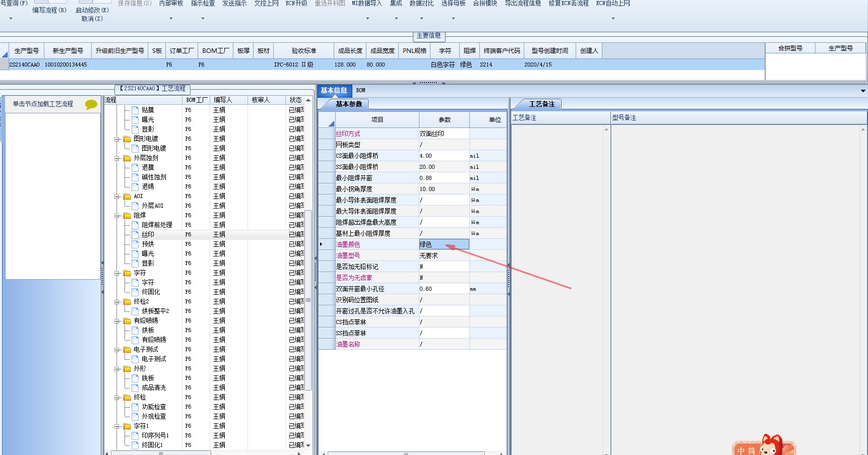
Task: Open the dropdown arrow under 数据对比
Action: pyautogui.click(x=421, y=19)
